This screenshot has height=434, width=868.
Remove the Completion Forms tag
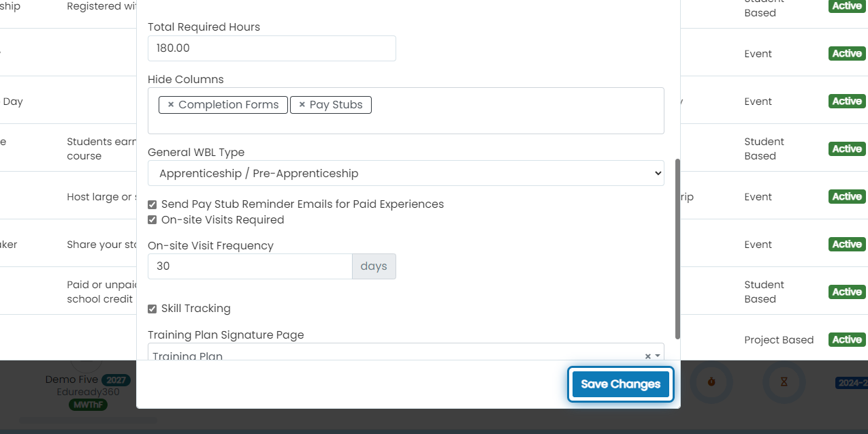click(x=171, y=105)
